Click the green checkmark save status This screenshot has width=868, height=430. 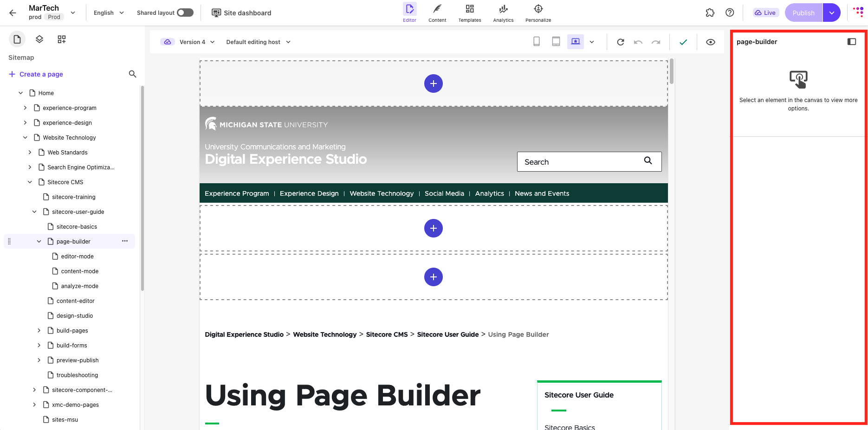click(683, 42)
